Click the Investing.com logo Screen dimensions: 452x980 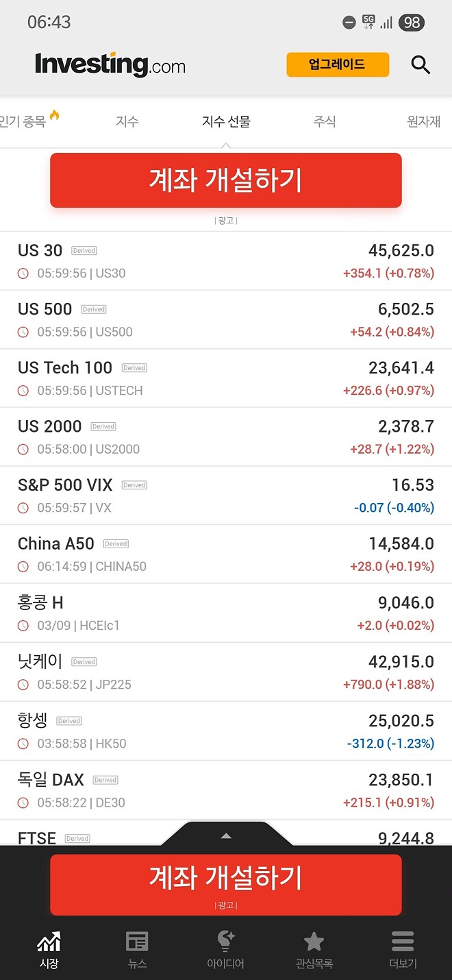pyautogui.click(x=110, y=65)
